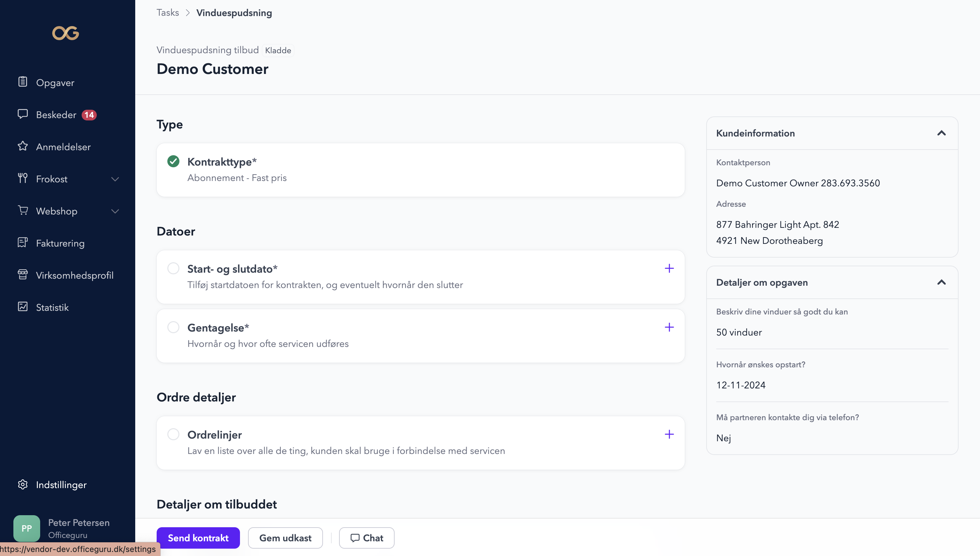Click plus icon on Ordrelinjer row
The height and width of the screenshot is (556, 980).
(x=669, y=435)
